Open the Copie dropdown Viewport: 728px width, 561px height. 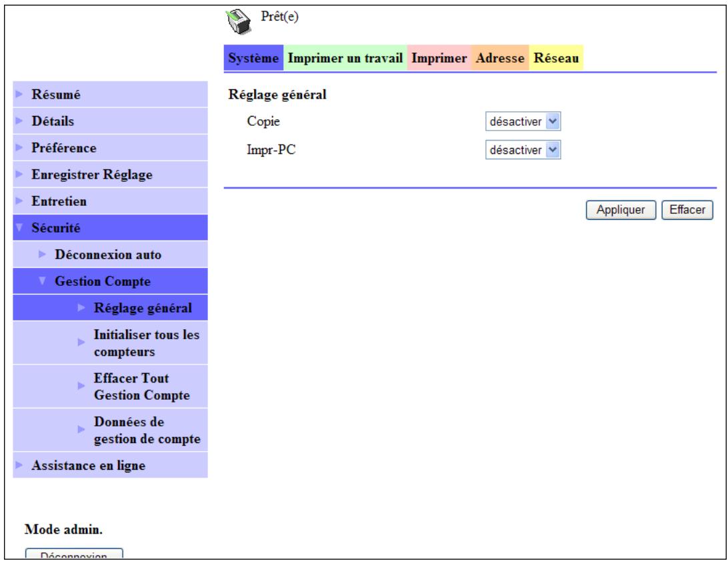pos(523,121)
